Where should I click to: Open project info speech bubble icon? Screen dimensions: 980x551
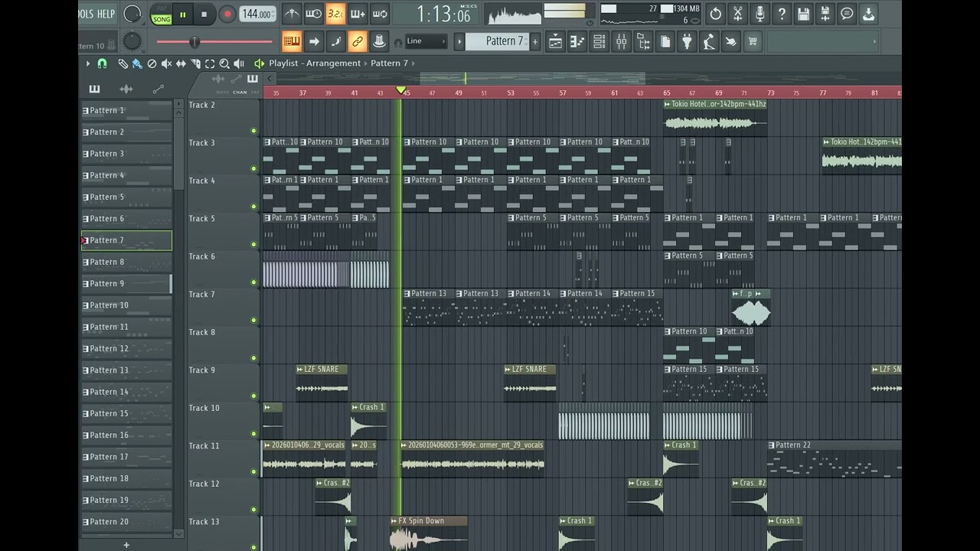[x=847, y=14]
